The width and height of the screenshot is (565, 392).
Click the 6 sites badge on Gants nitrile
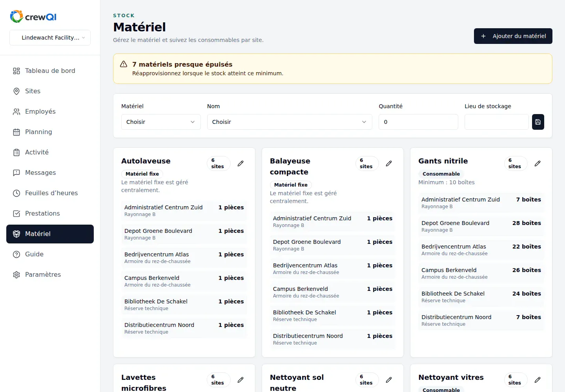coord(516,163)
